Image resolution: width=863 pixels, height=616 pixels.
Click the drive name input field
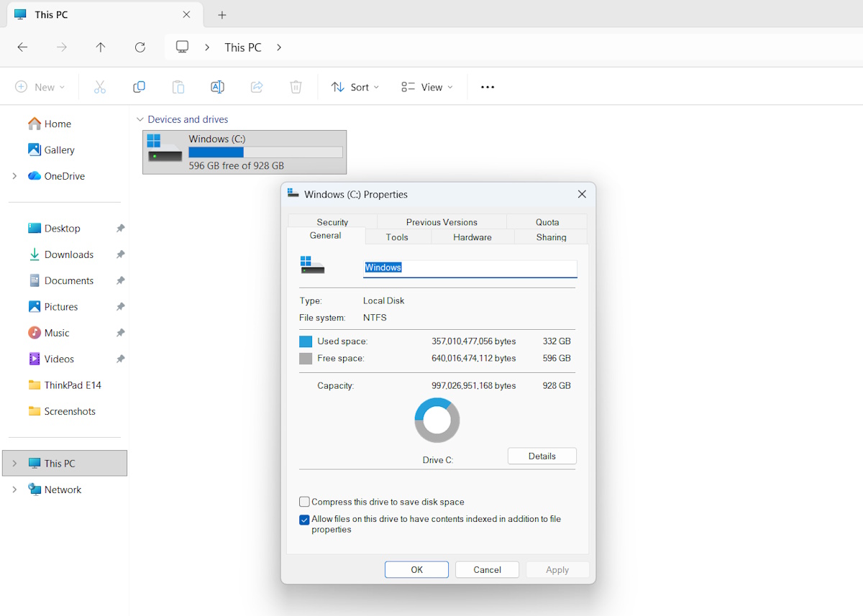(x=470, y=268)
